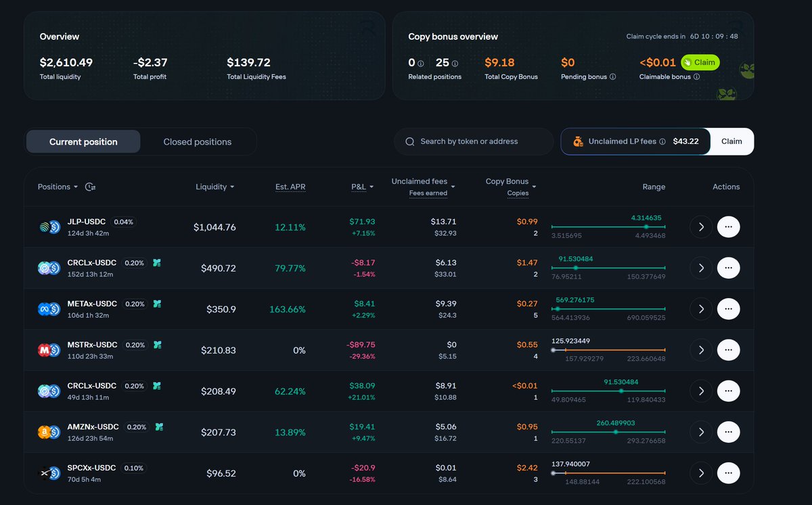Open more options for CRCLx-USDC $490.72 position
Screen dimensions: 812x505
click(728, 268)
